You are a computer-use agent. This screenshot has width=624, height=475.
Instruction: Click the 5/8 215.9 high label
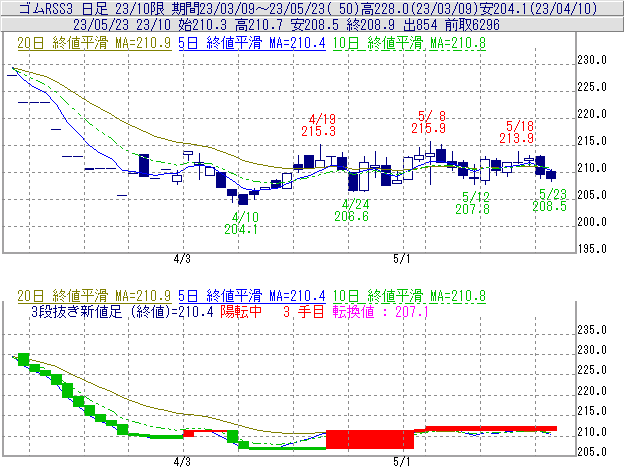429,122
